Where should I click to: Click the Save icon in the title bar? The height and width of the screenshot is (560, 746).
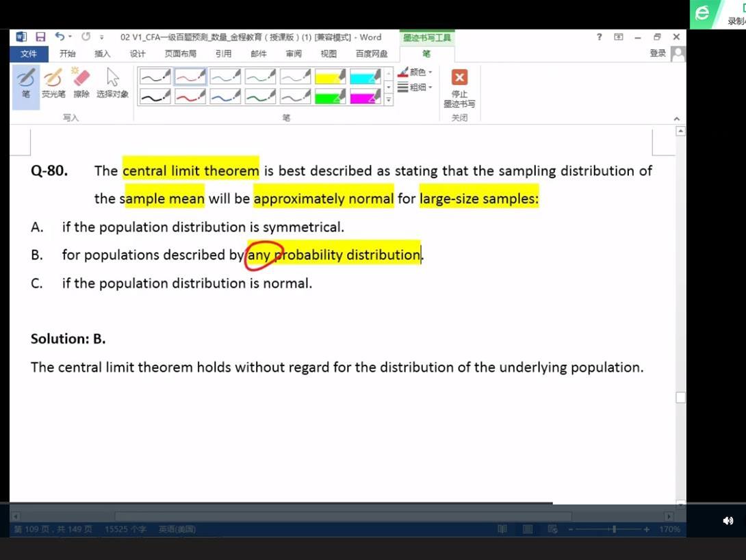40,37
